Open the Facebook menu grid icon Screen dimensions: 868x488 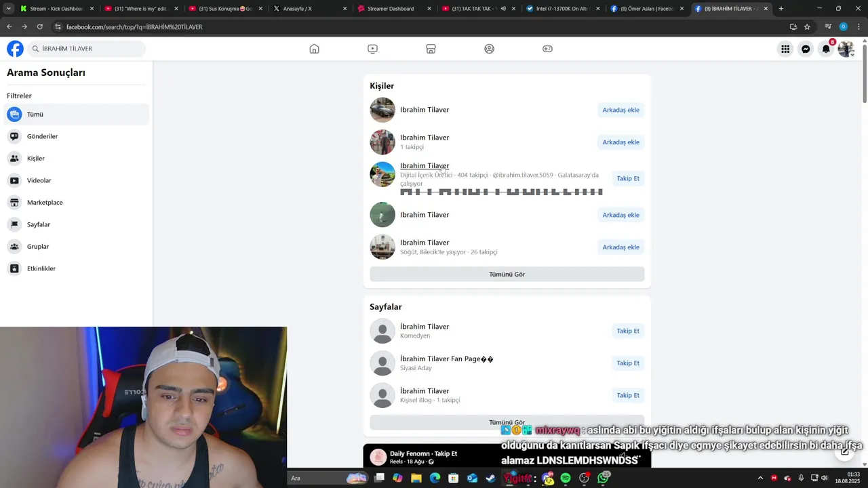pyautogui.click(x=785, y=49)
